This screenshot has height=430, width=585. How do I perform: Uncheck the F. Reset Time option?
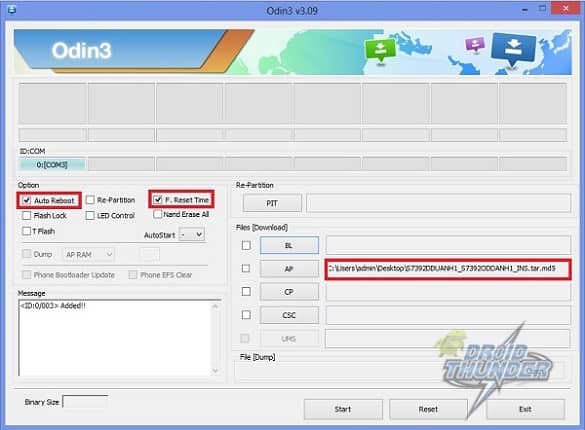coord(158,200)
